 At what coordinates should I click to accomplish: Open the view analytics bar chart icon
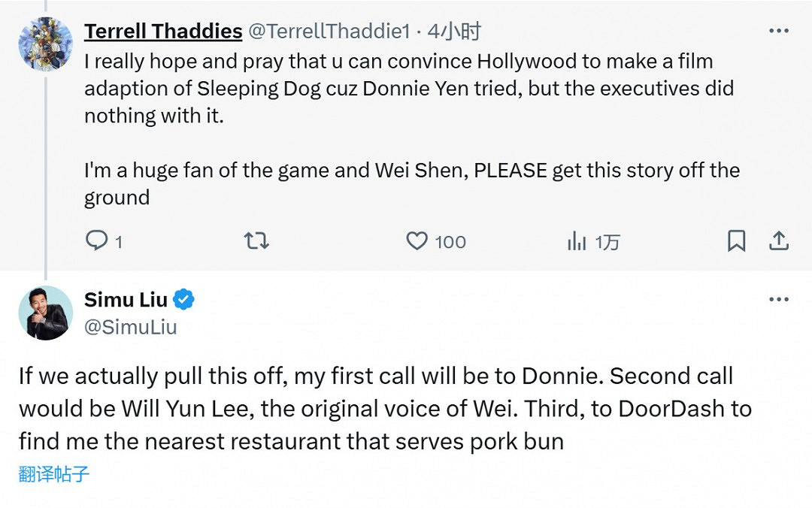(x=577, y=241)
